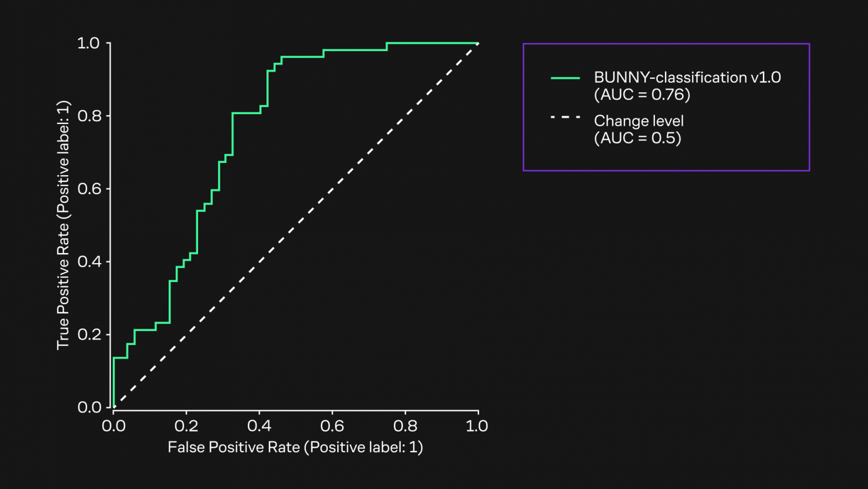Select the 0.0 tick label on y-axis

[x=89, y=408]
